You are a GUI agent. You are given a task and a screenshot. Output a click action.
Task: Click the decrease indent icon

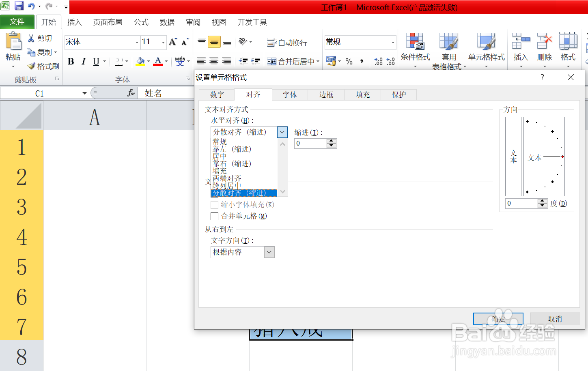(243, 61)
